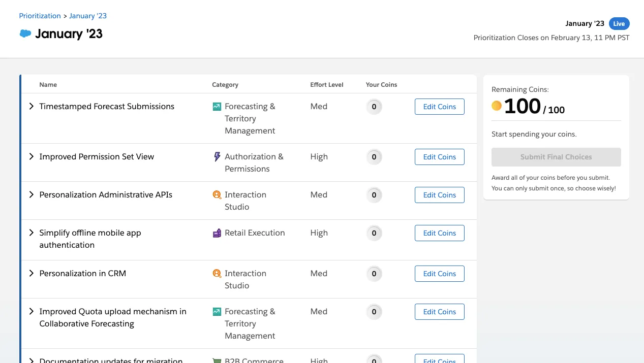Click the coin count for Personalization Administrative APIs

point(374,195)
